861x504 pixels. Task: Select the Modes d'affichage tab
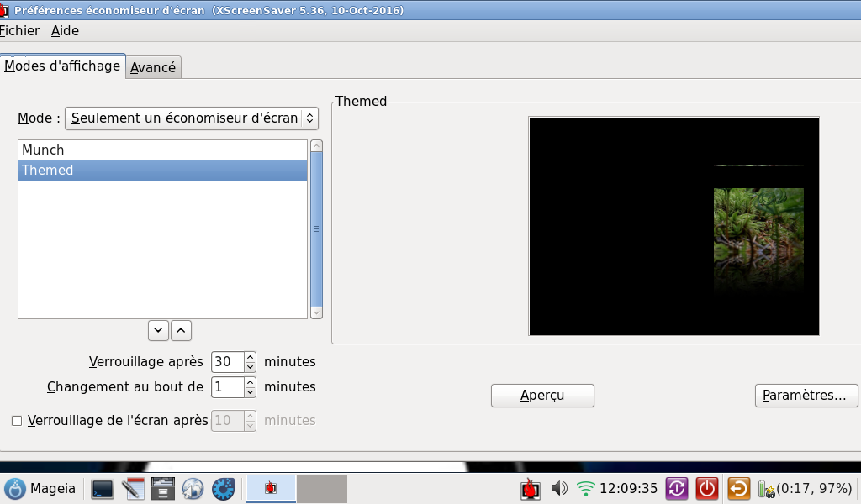pos(62,66)
